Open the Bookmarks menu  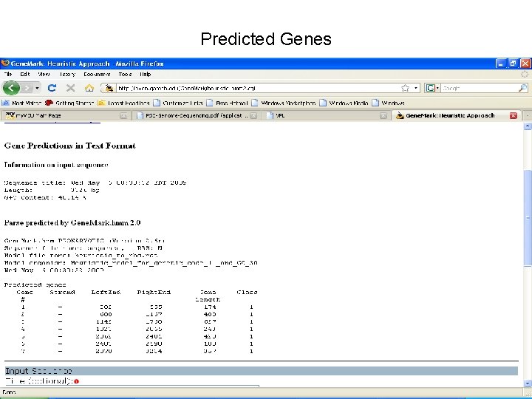point(97,75)
